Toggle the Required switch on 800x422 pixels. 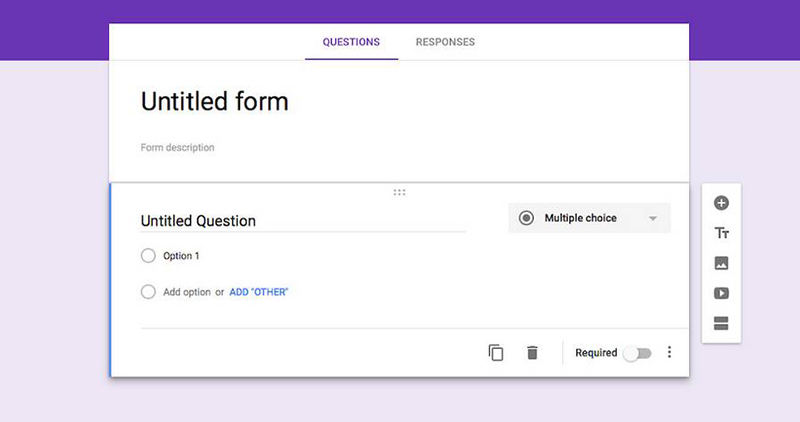637,353
